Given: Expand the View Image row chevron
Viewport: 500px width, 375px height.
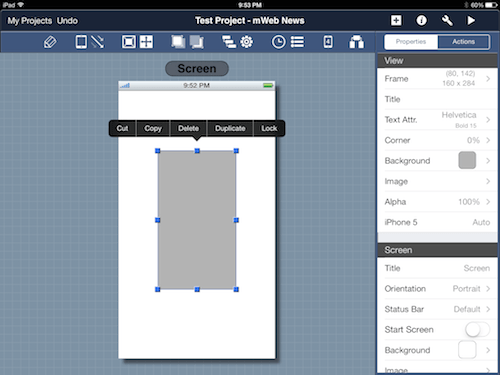Looking at the screenshot, I should tap(488, 181).
